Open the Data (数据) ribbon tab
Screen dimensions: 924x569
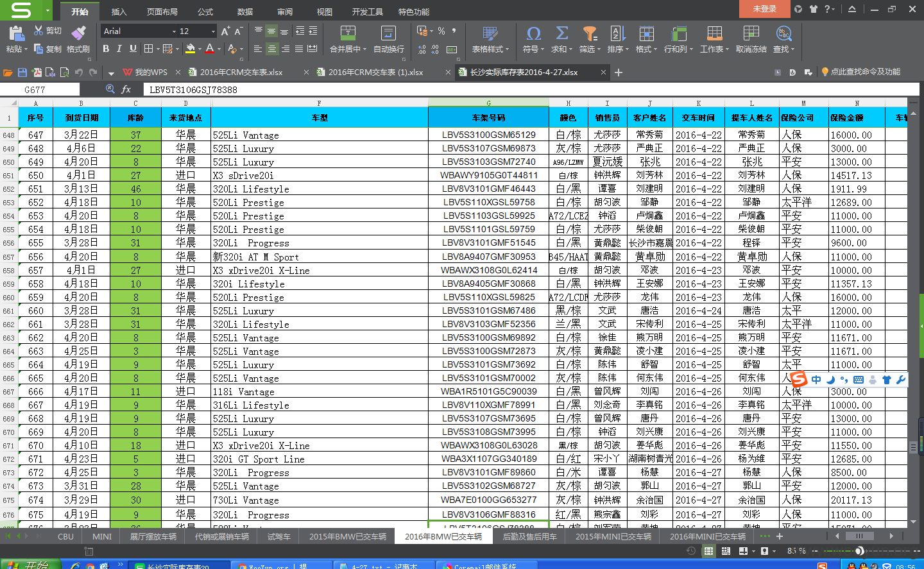point(245,12)
